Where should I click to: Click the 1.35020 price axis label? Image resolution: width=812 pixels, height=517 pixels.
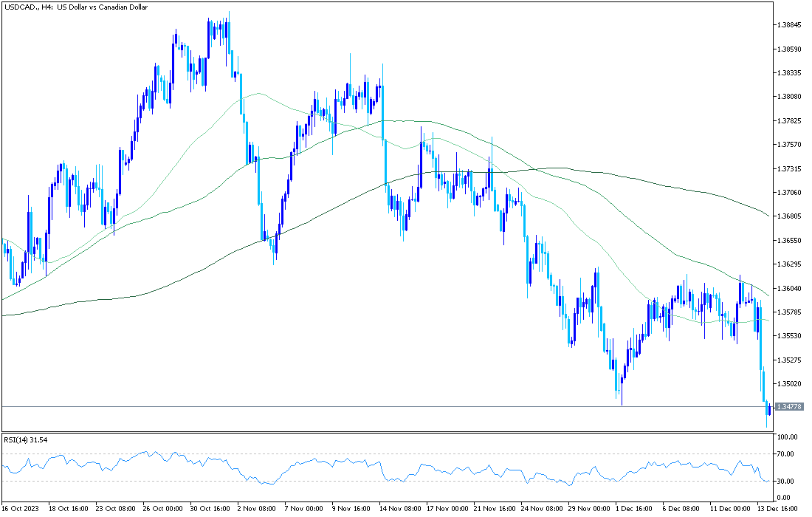coord(790,384)
